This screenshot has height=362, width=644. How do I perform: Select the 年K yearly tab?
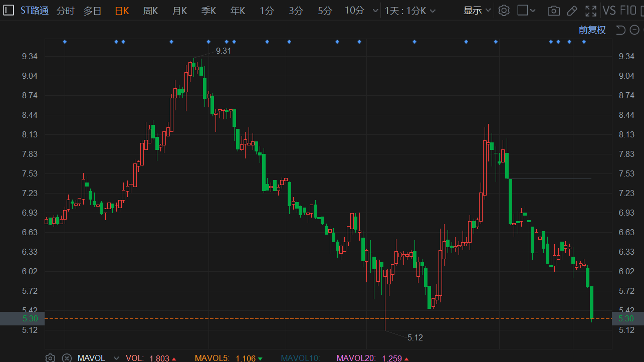[238, 11]
